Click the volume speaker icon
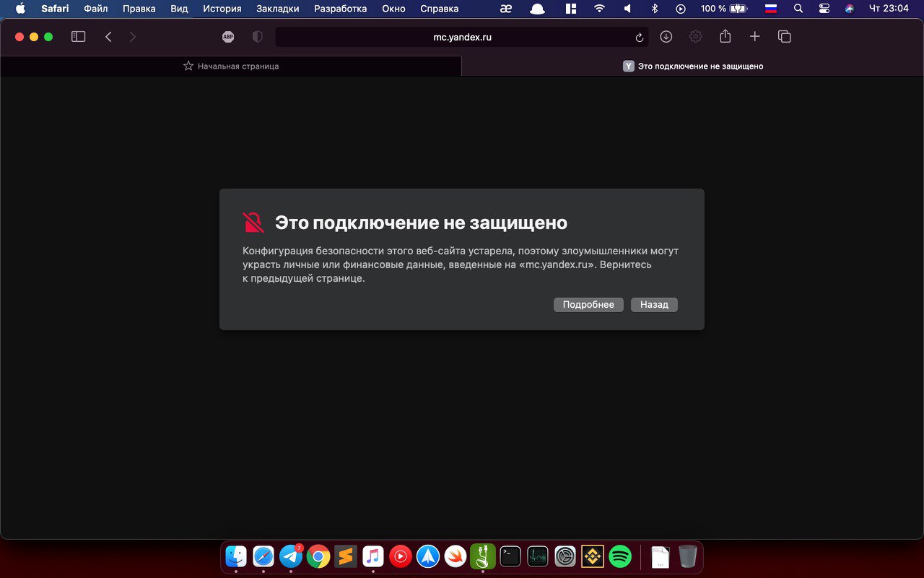 [x=627, y=9]
